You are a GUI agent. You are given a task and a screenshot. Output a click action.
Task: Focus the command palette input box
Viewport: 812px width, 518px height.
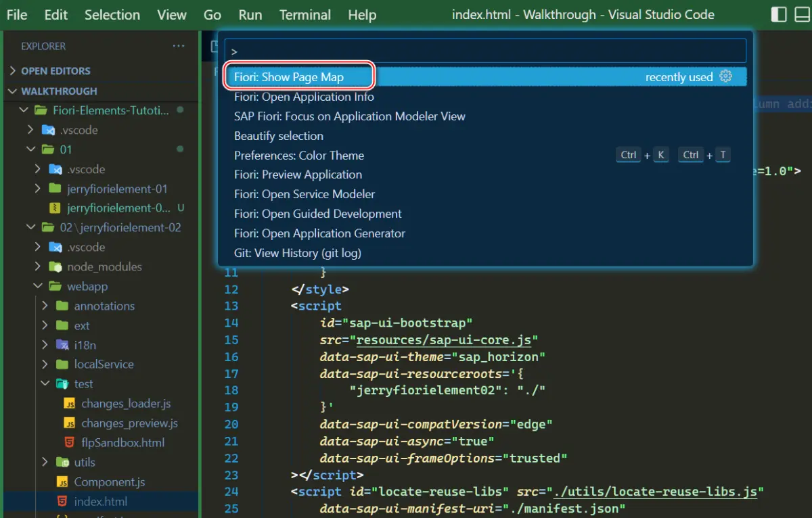pos(485,51)
